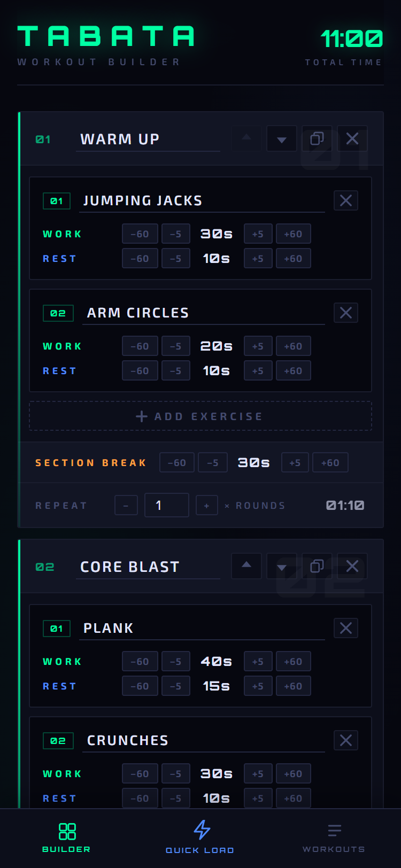Decrease WARM UP rounds with the minus stepper

click(x=126, y=505)
